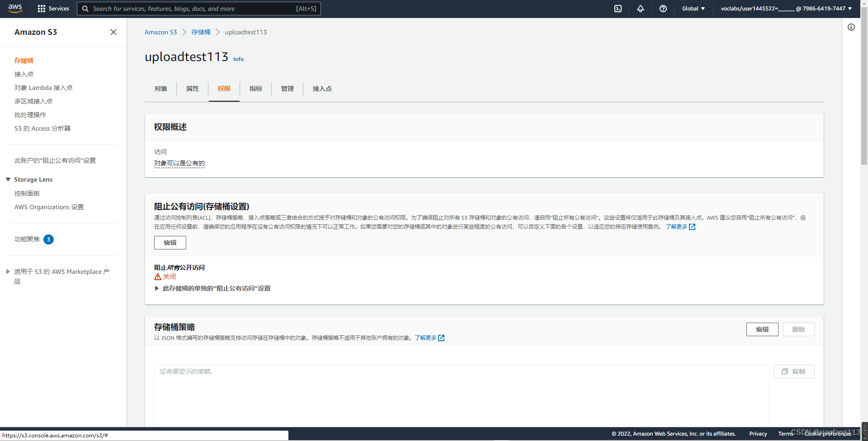
Task: Open 多区域接入点 in the sidebar
Action: 33,101
